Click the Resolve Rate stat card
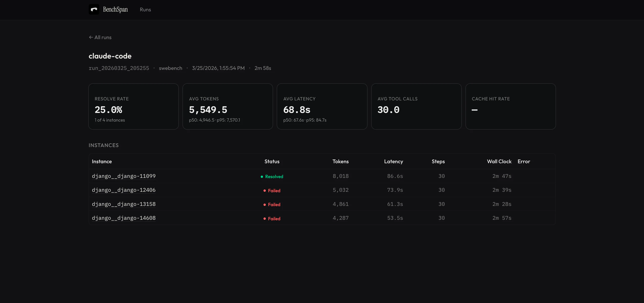 pos(133,106)
